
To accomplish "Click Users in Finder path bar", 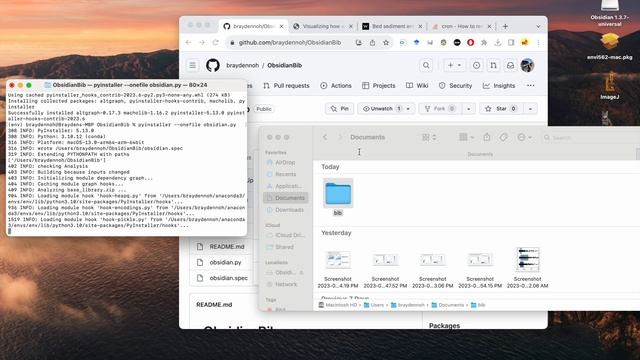I will (374, 305).
